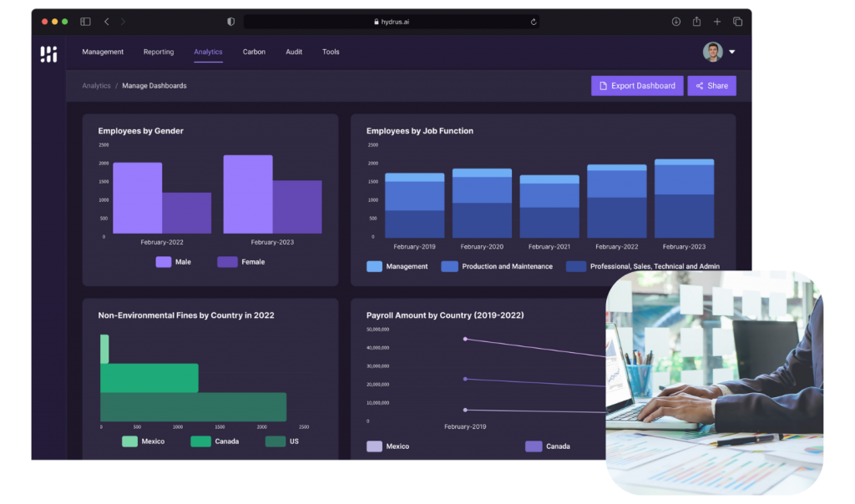Open the Tools menu
The height and width of the screenshot is (504, 855).
pos(331,52)
